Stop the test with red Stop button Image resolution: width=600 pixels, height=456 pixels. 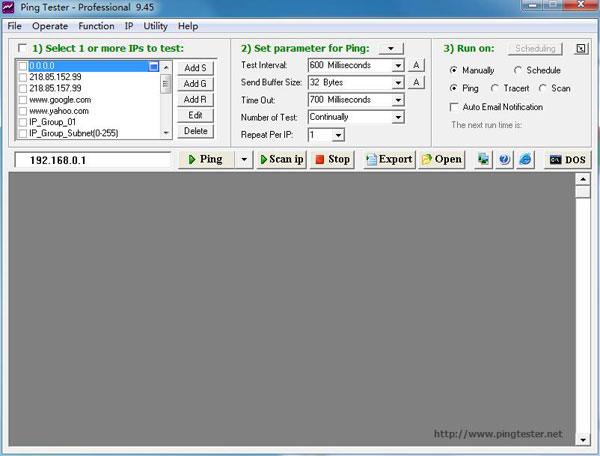tap(332, 159)
